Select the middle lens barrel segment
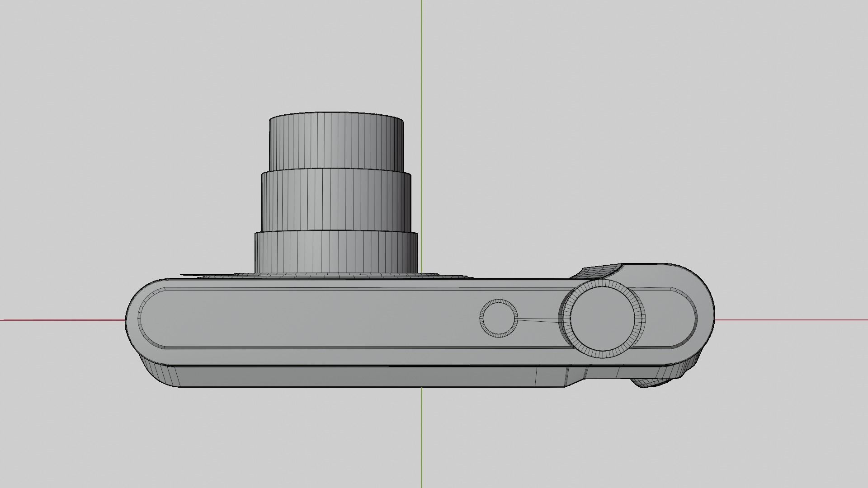This screenshot has width=868, height=488. coord(336,201)
